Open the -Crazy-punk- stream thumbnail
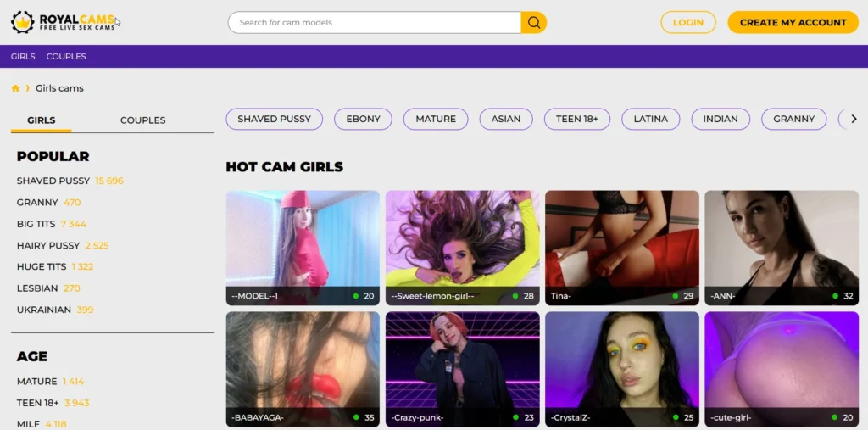This screenshot has width=868, height=430. click(462, 368)
